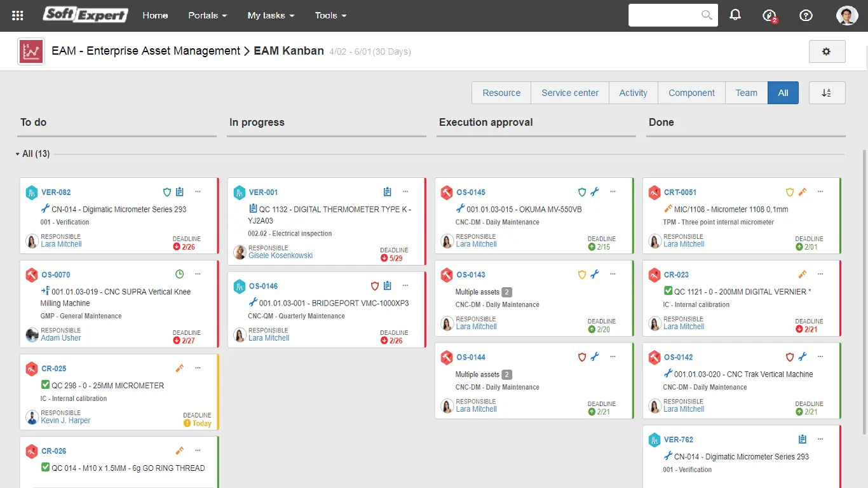Click the orange wrench icon on CRT-0051
This screenshot has width=868, height=488.
(x=801, y=192)
